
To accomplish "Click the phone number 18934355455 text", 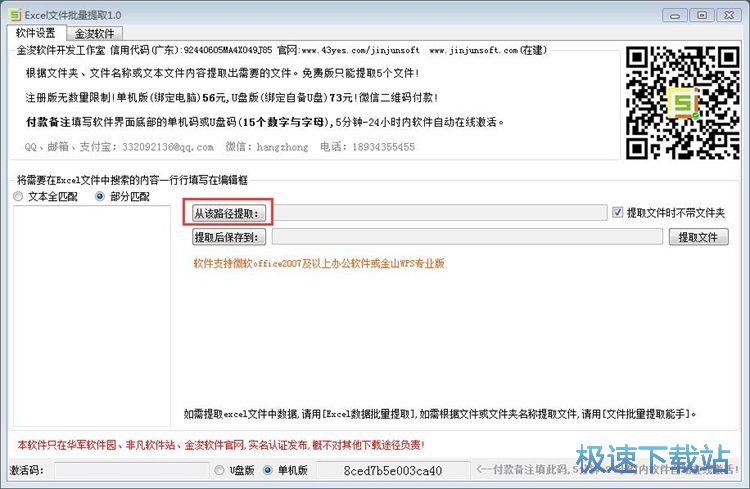I will pyautogui.click(x=384, y=147).
